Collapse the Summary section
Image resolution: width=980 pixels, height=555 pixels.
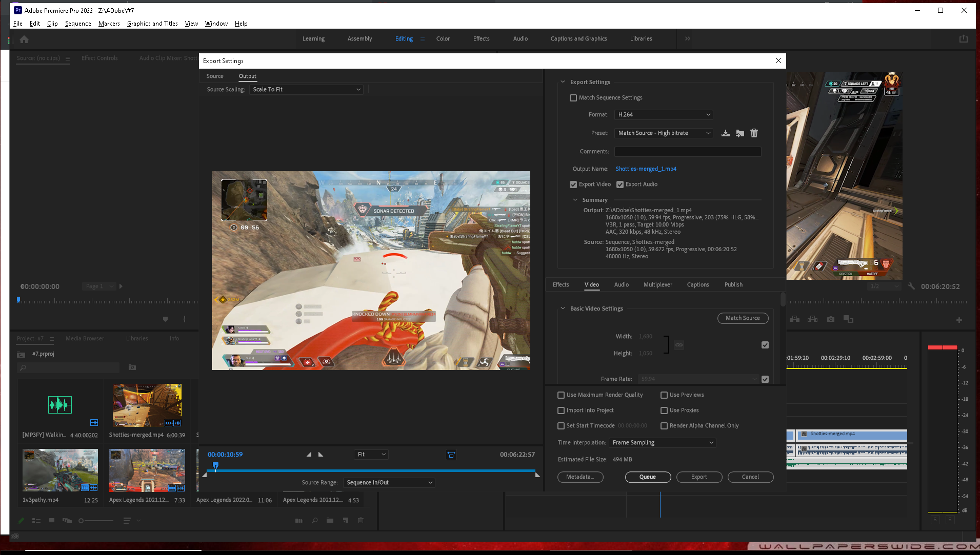575,200
